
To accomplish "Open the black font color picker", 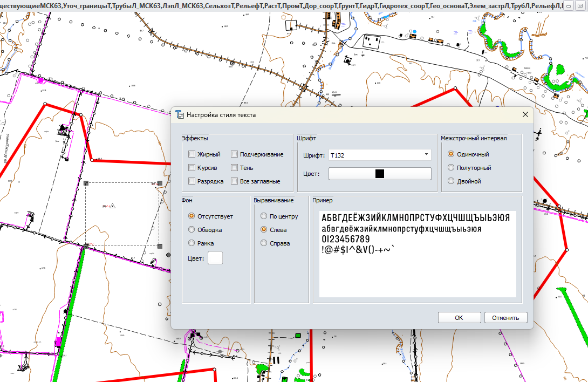I will 380,174.
